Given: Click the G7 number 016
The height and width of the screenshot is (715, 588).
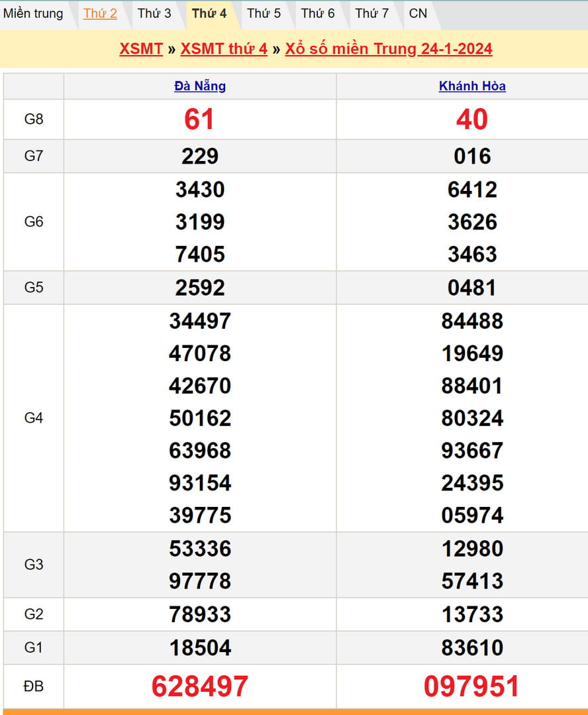Looking at the screenshot, I should tap(472, 156).
